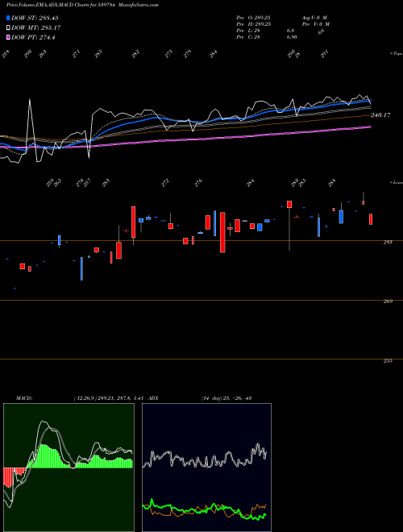The height and width of the screenshot is (532, 403).
Task: Open the ADX chart panel
Action: (206, 468)
